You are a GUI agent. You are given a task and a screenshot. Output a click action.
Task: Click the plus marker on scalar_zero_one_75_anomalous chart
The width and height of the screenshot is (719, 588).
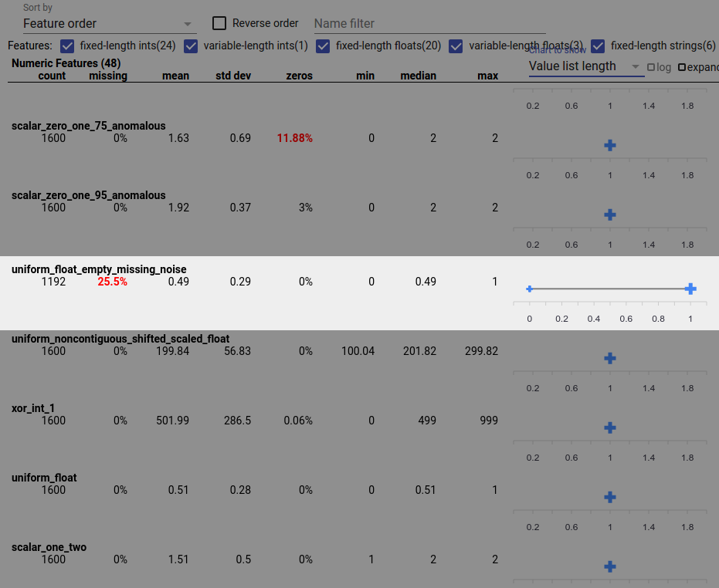coord(610,145)
